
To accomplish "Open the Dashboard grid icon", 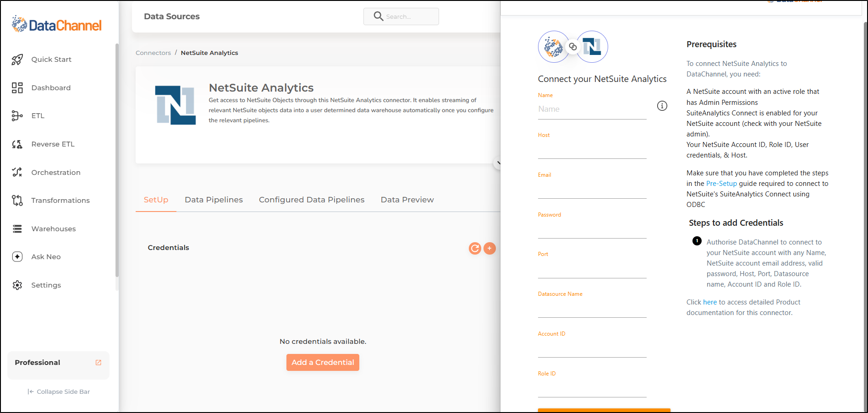I will (17, 88).
